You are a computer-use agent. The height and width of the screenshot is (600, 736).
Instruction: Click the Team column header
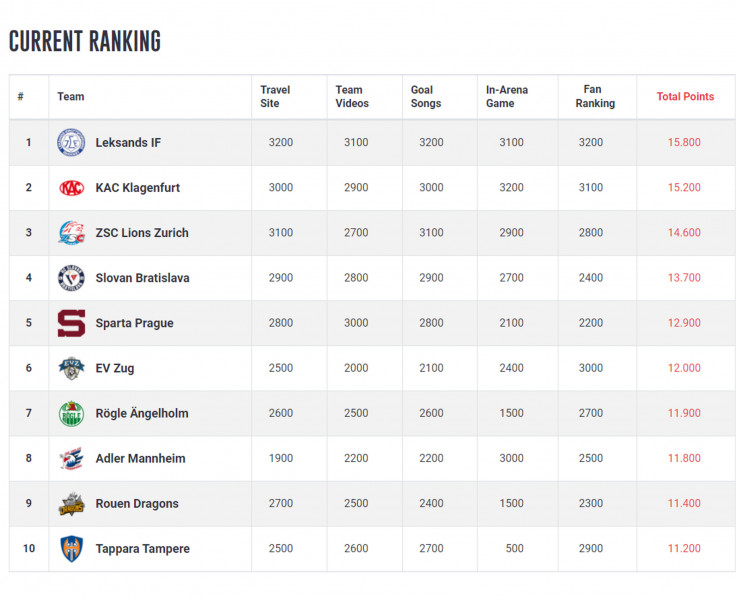click(71, 96)
